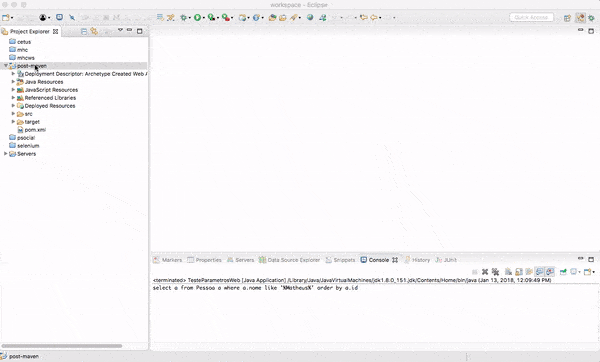Click post-maven in the status bar
The width and height of the screenshot is (600, 362).
tap(24, 356)
